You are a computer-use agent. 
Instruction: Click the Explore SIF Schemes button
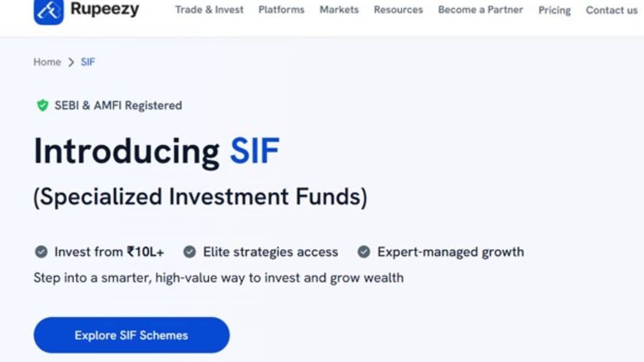[x=131, y=335]
